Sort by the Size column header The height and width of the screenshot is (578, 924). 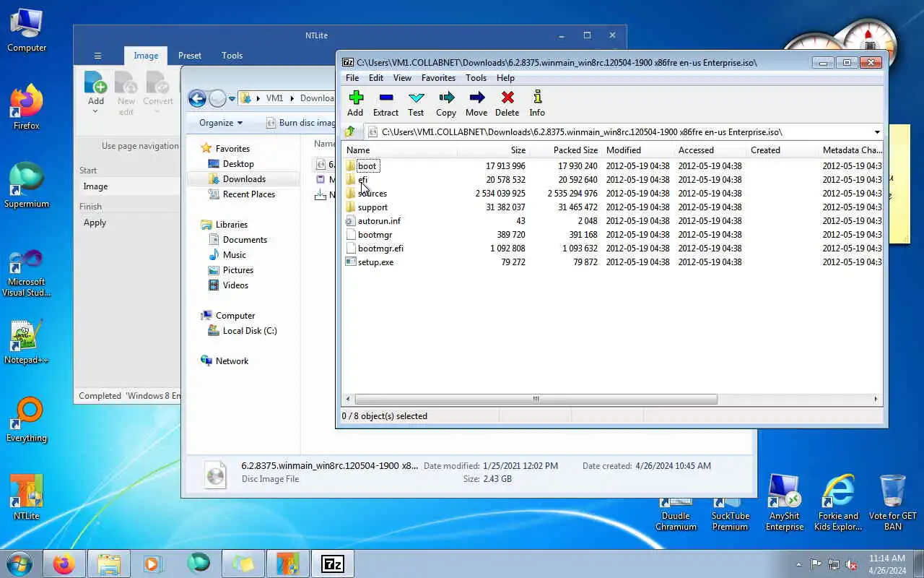coord(494,150)
